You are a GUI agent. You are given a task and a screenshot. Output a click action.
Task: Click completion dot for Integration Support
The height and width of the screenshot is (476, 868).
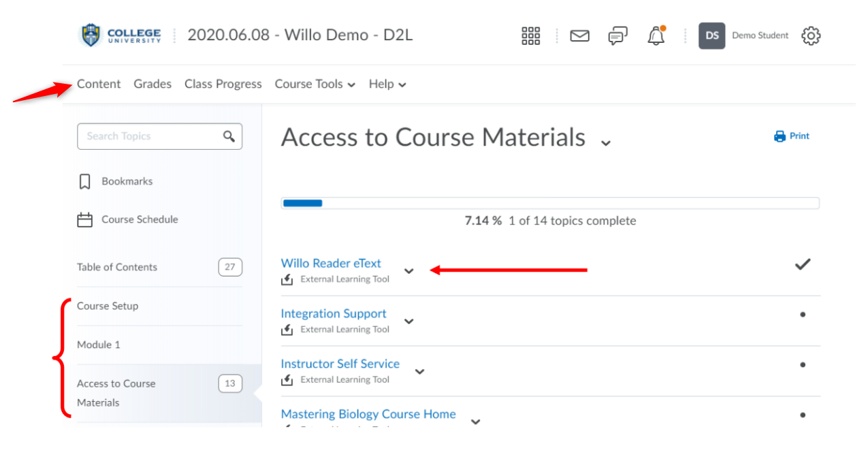[803, 315]
